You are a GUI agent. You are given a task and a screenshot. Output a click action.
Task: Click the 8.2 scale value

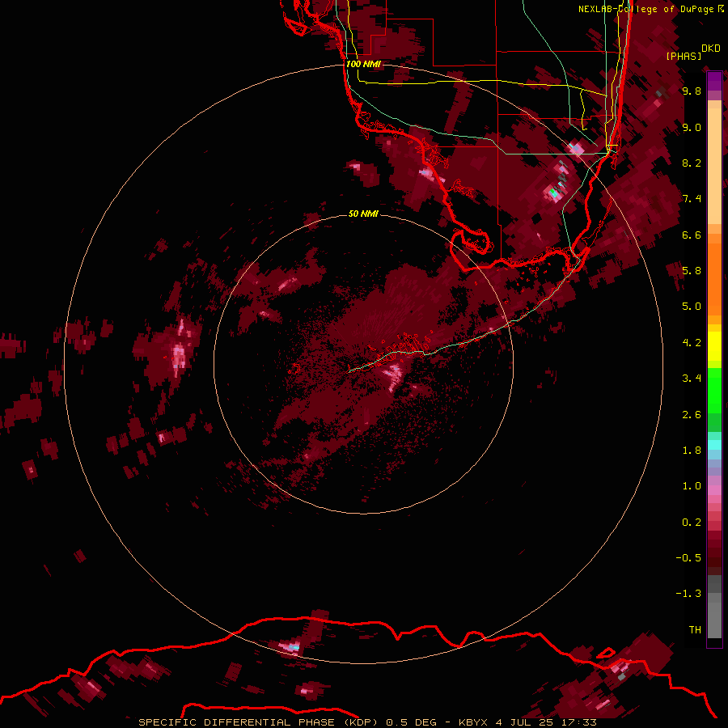692,163
